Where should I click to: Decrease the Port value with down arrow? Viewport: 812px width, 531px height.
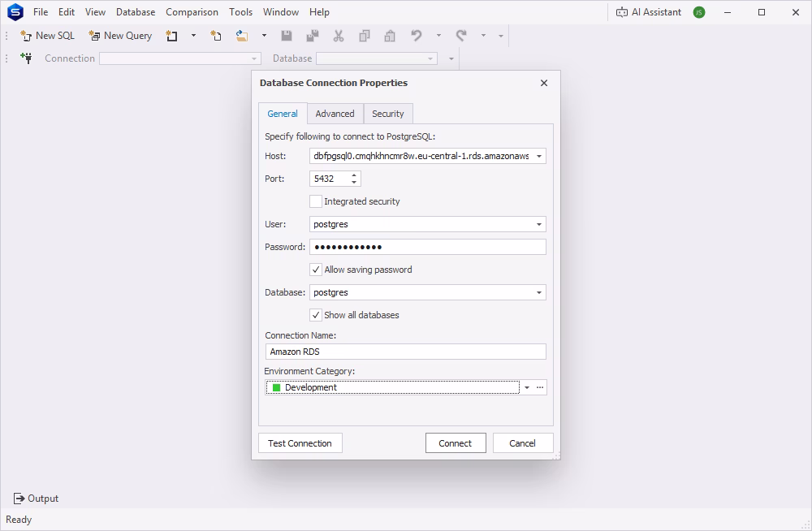(x=354, y=183)
